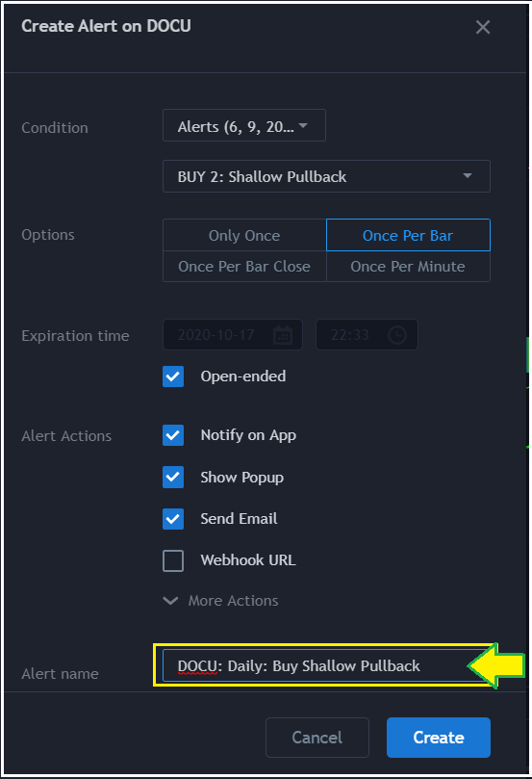Click the expiration time clock icon
The image size is (532, 779).
click(x=397, y=335)
